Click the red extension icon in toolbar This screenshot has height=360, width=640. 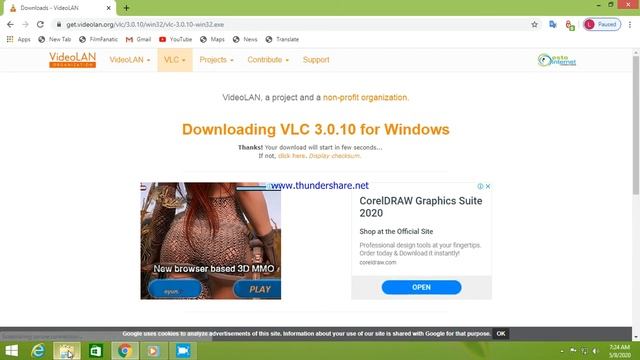click(570, 25)
